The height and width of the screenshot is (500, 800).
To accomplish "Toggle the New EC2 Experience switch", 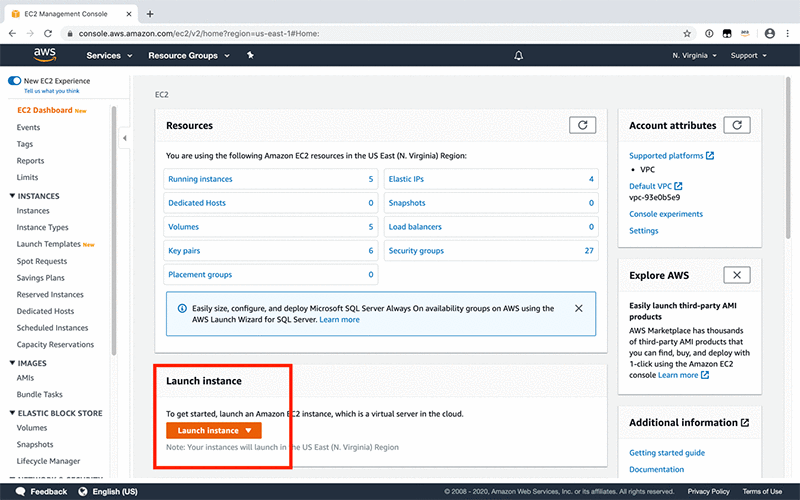I will pos(14,81).
